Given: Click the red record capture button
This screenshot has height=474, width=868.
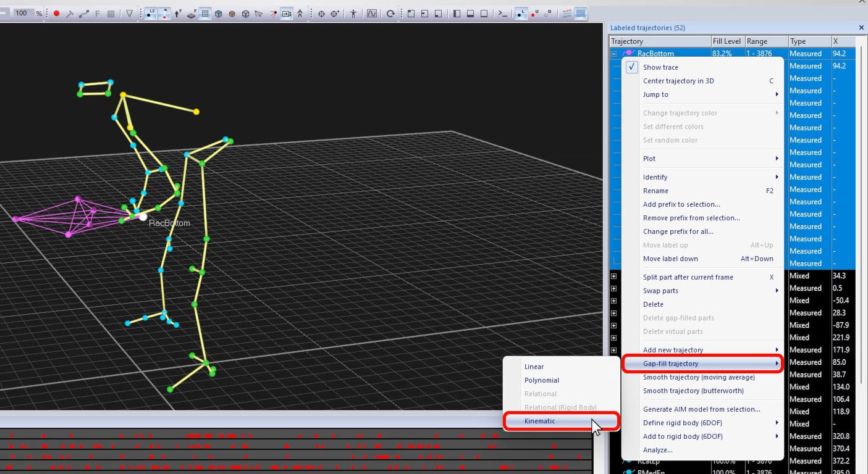Looking at the screenshot, I should point(56,13).
